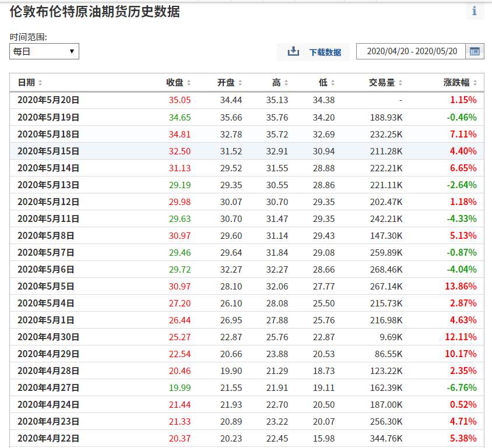Click the 日期 column header
Image resolution: width=492 pixels, height=448 pixels.
click(x=26, y=83)
